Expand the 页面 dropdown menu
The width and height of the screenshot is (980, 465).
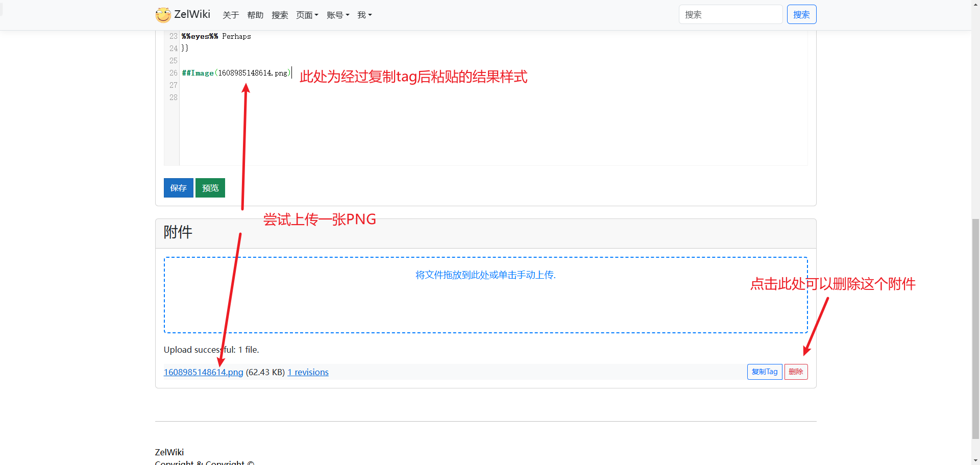click(x=307, y=15)
